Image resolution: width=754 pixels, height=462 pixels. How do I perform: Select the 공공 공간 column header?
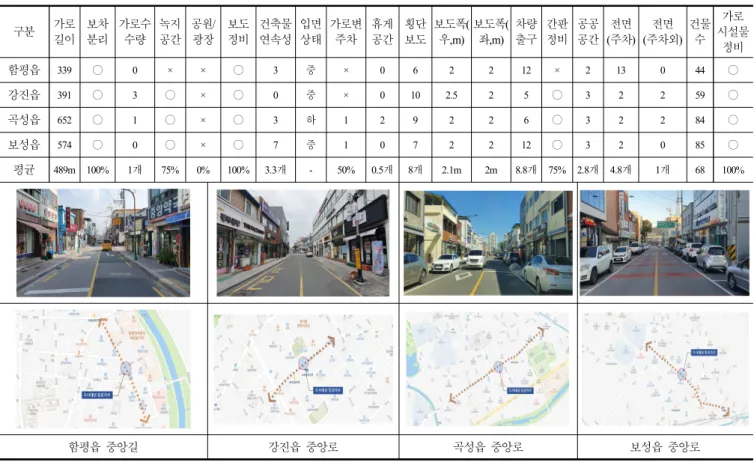pyautogui.click(x=588, y=32)
